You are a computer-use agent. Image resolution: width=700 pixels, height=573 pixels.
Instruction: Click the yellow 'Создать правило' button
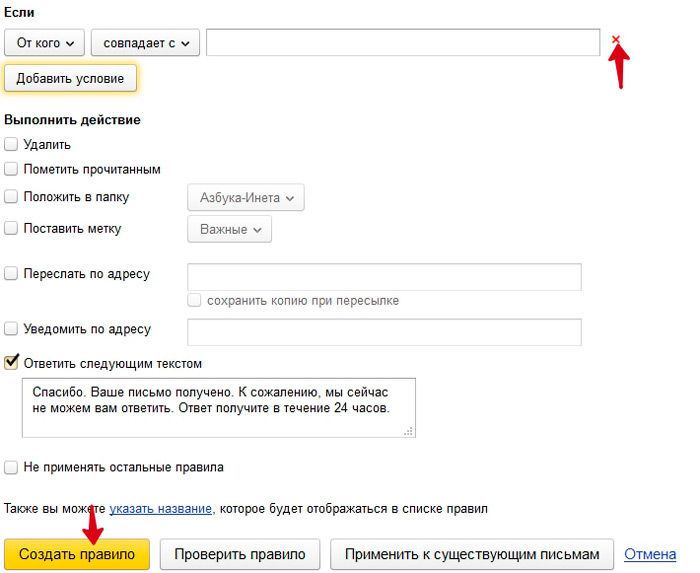coord(77,554)
